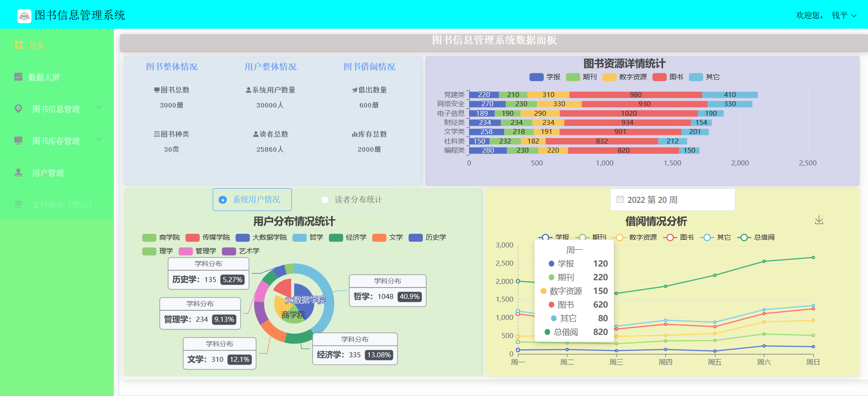Click the 图书信息管理系统 title text
868x396 pixels.
click(x=80, y=15)
